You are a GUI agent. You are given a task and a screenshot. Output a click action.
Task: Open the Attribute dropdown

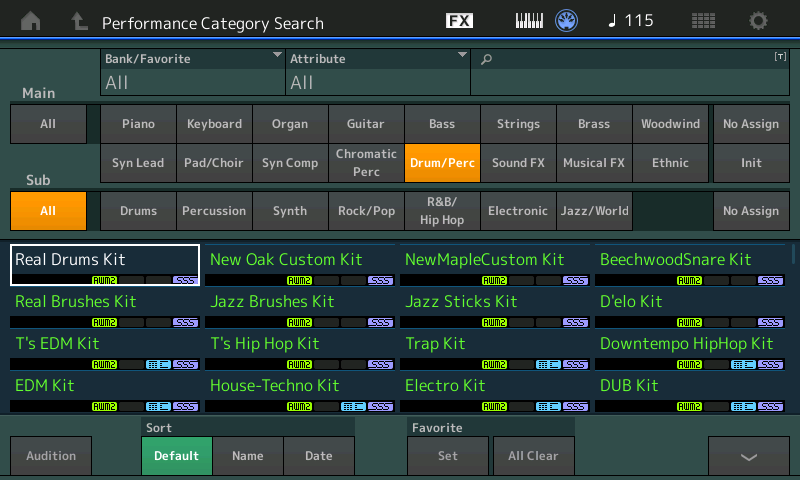click(x=377, y=72)
